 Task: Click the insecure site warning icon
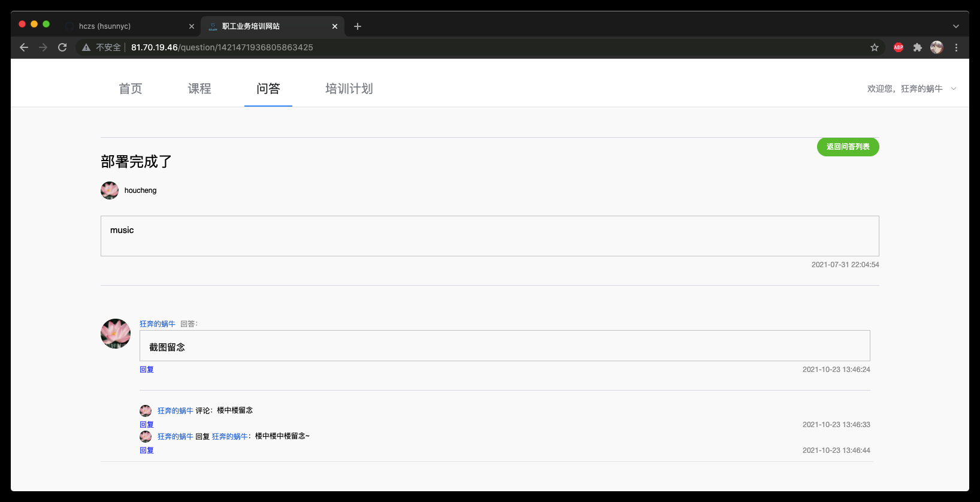(x=86, y=47)
